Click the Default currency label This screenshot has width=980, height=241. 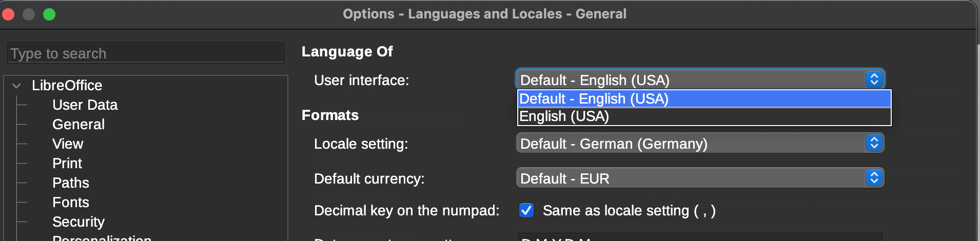pos(369,179)
